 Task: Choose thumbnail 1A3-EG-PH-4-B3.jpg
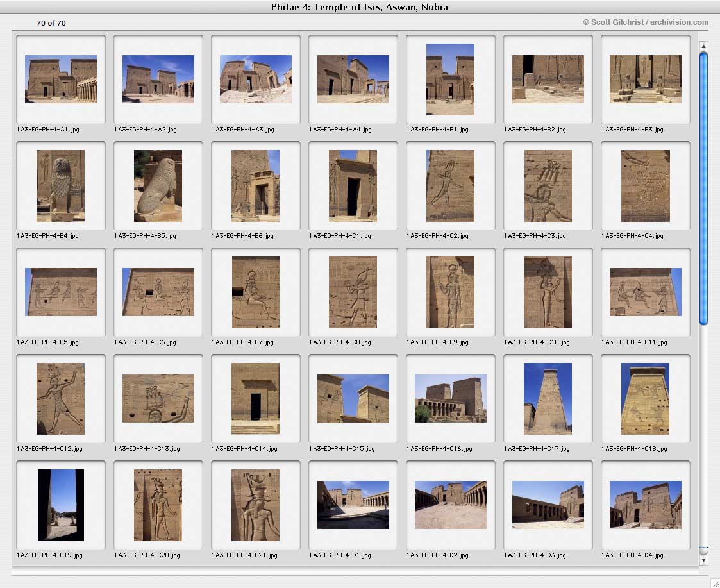pyautogui.click(x=645, y=79)
